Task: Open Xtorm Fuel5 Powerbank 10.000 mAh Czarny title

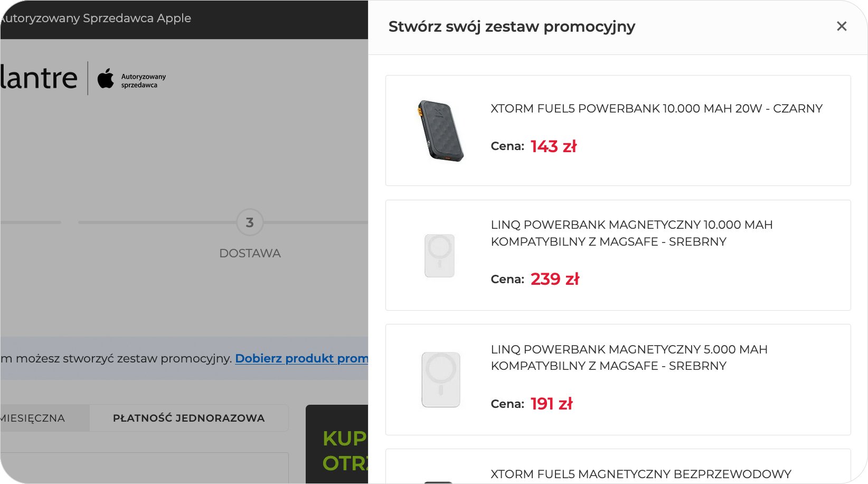Action: pyautogui.click(x=656, y=109)
